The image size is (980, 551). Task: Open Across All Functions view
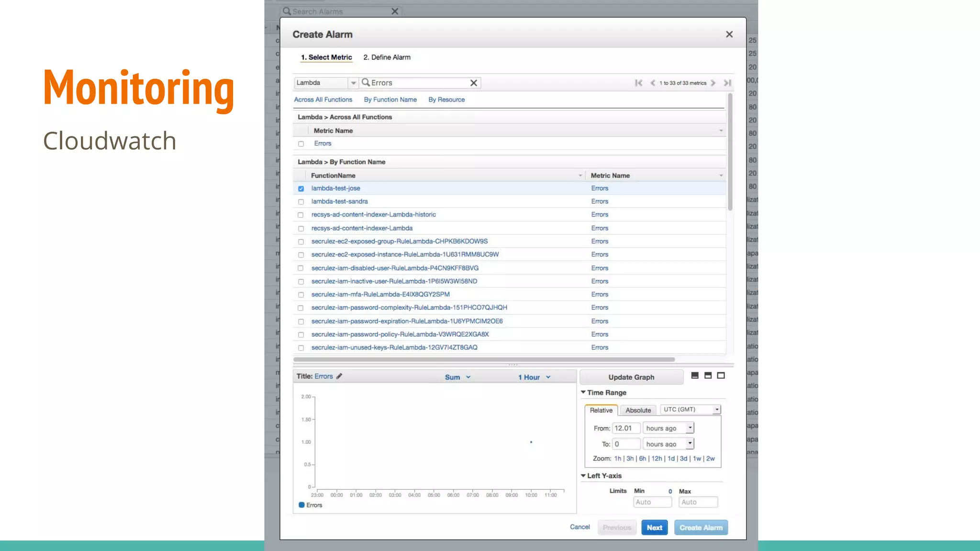tap(323, 99)
